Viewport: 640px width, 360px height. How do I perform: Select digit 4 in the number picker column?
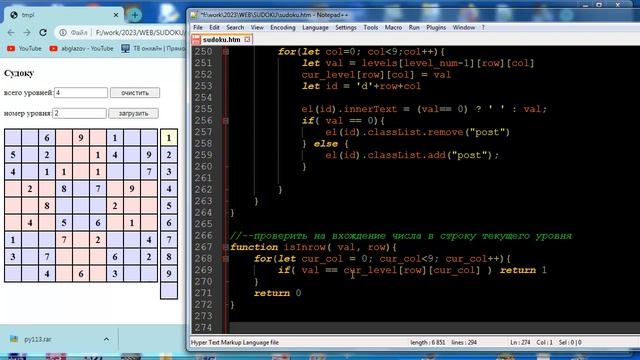[169, 189]
